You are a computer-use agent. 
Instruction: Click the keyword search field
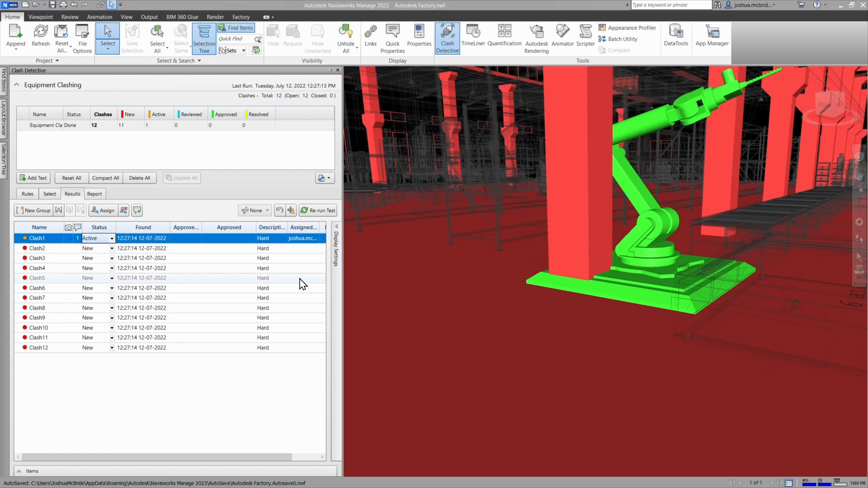click(671, 5)
